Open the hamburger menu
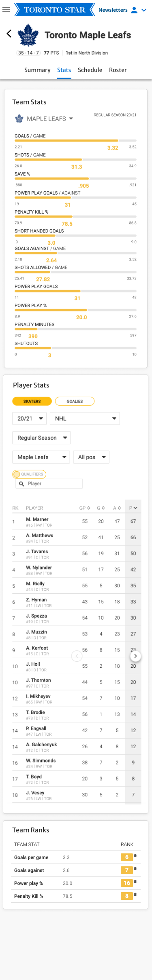 (6, 10)
